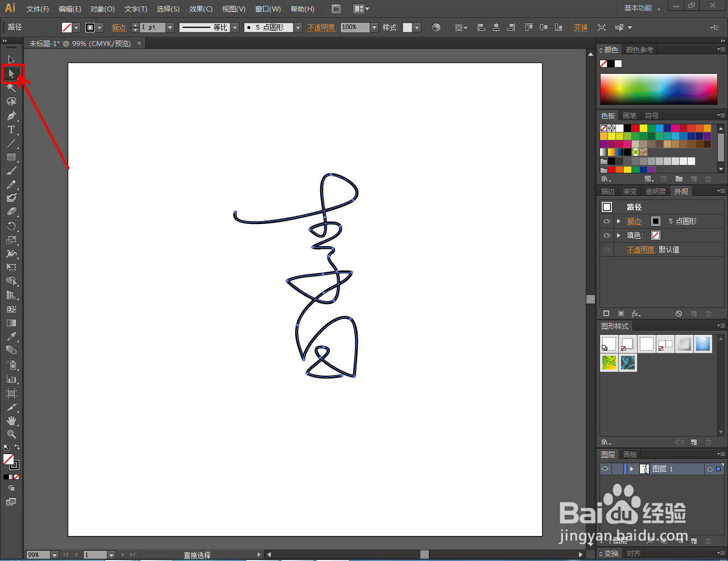This screenshot has height=561, width=728.
Task: Select the Paintbrush tool
Action: (11, 171)
